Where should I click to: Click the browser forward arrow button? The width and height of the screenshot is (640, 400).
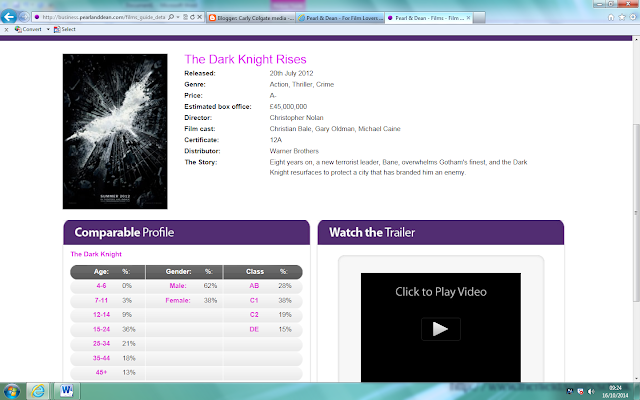(24, 17)
